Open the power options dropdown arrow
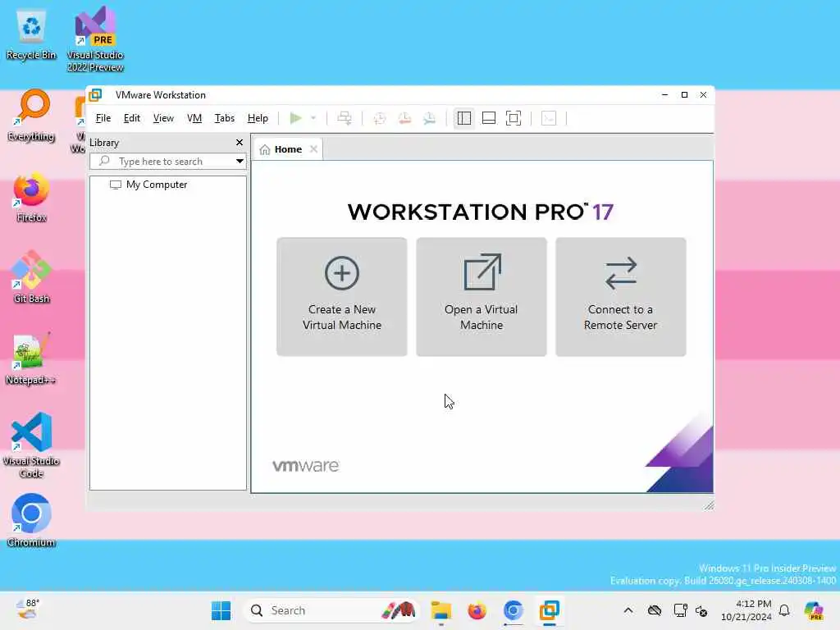 tap(313, 118)
